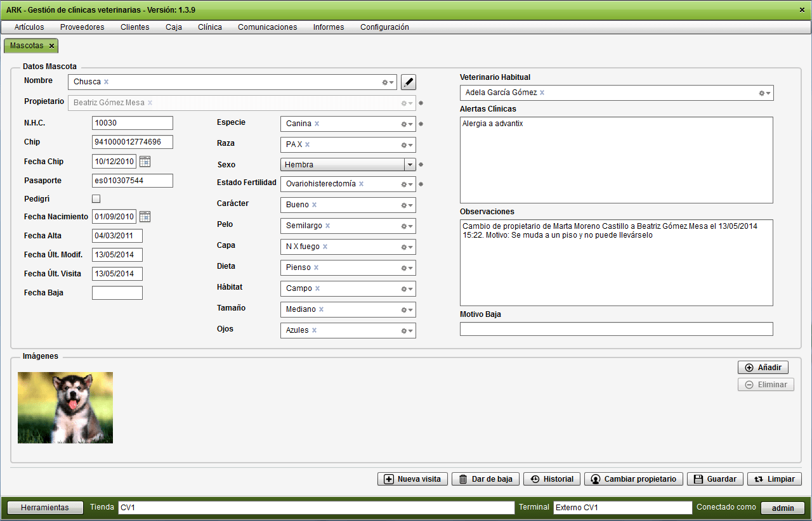Remove the Canina value from Especie
The image size is (812, 521).
coord(317,124)
